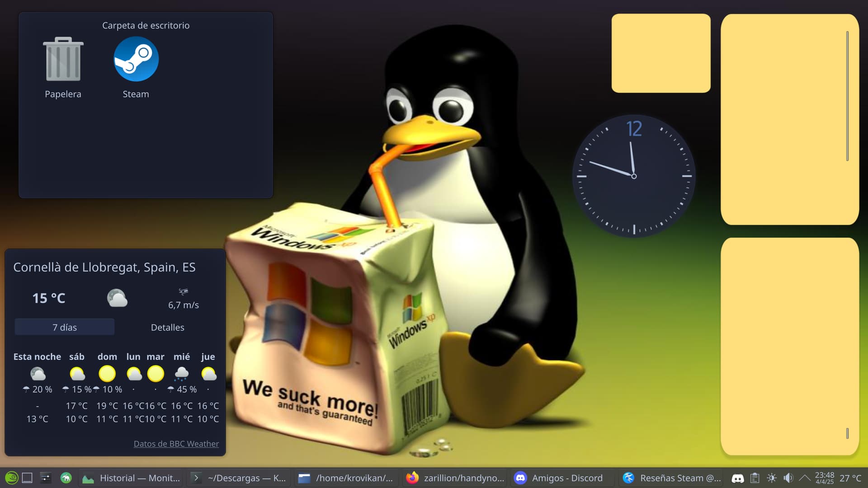This screenshot has height=488, width=868.
Task: Click the Esta noche forecast icon
Action: pyautogui.click(x=38, y=374)
